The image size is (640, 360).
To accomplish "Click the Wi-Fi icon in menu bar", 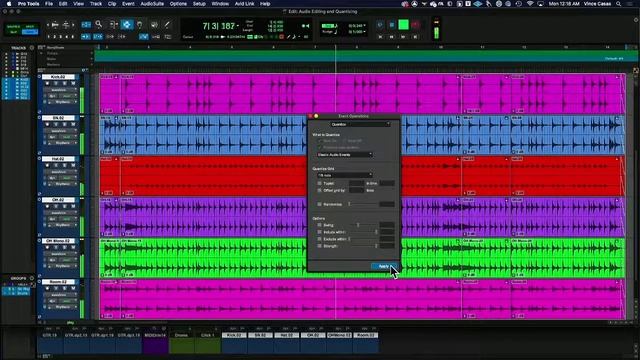I will point(531,4).
